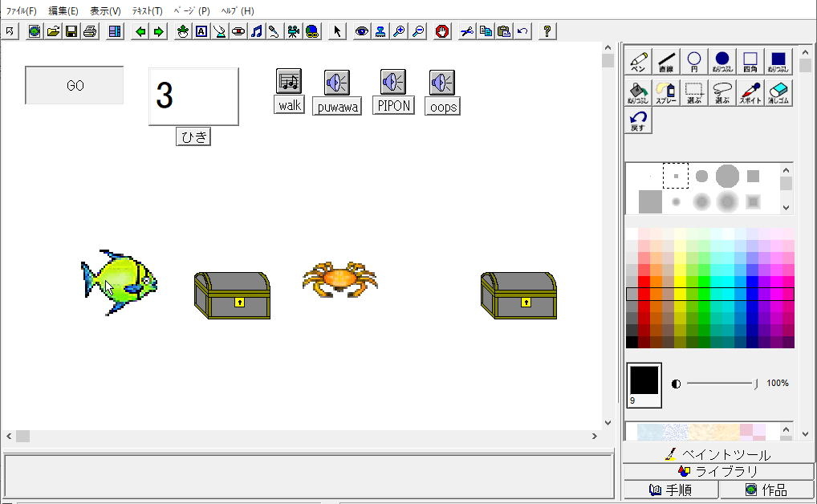This screenshot has width=817, height=504.
Task: Click the movie camera toolbar icon
Action: (x=294, y=31)
